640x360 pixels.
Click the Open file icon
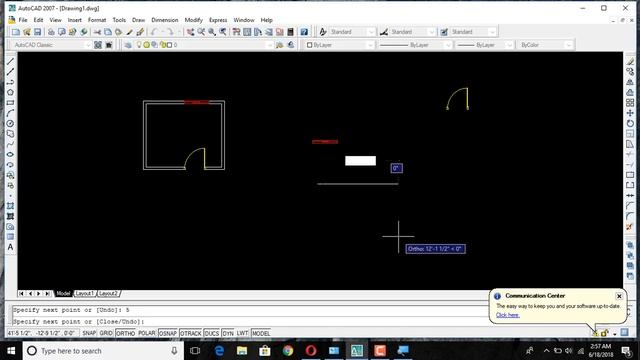[x=27, y=32]
